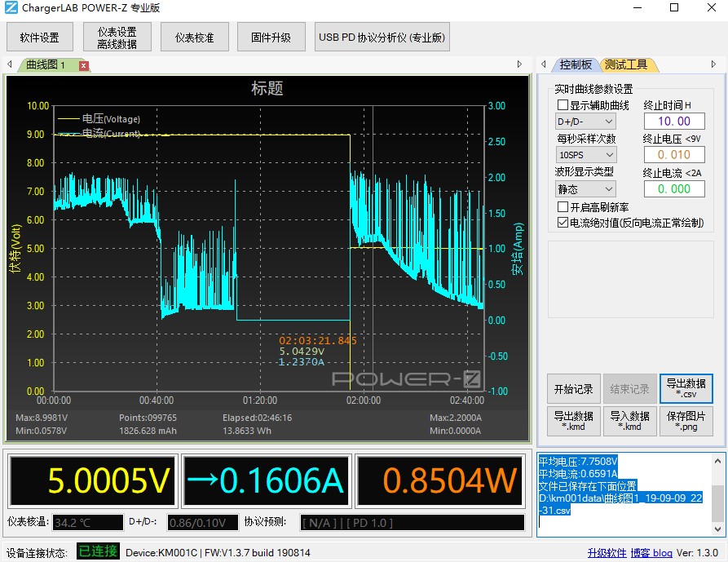The width and height of the screenshot is (728, 562).
Task: Import data from *.kmd
Action: tap(629, 421)
